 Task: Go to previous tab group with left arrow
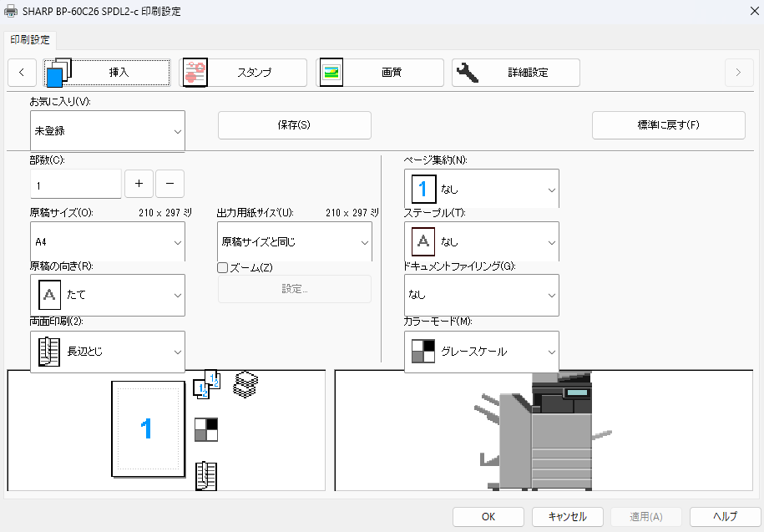click(x=22, y=73)
